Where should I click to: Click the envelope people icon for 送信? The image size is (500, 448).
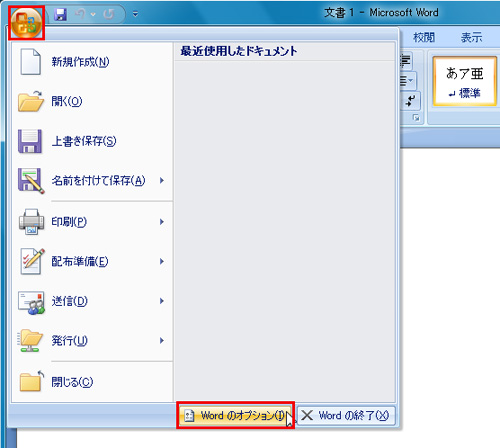tap(31, 302)
